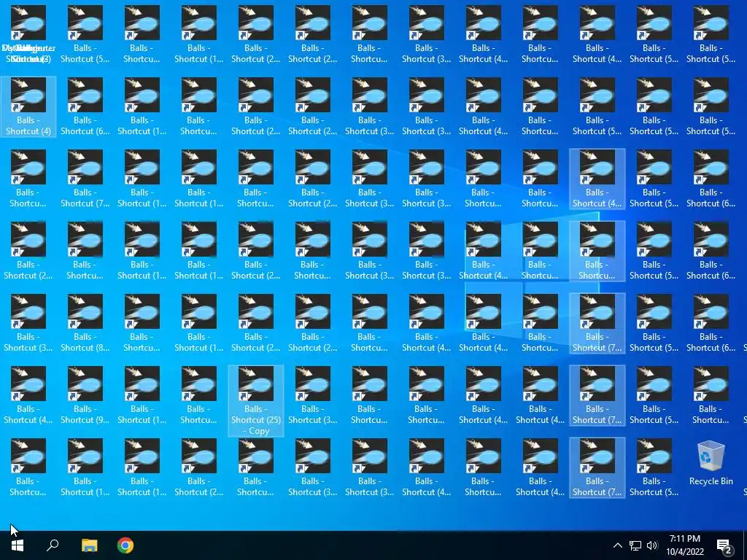Select the stack of overlapping Balls shortcut icons
Screen dimensions: 747x560
(28, 34)
